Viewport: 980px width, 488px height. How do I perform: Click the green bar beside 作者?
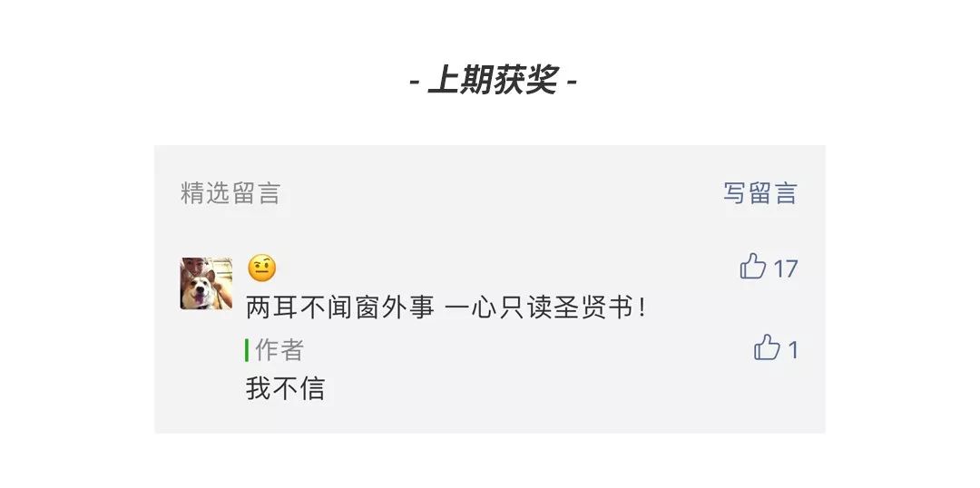click(247, 350)
